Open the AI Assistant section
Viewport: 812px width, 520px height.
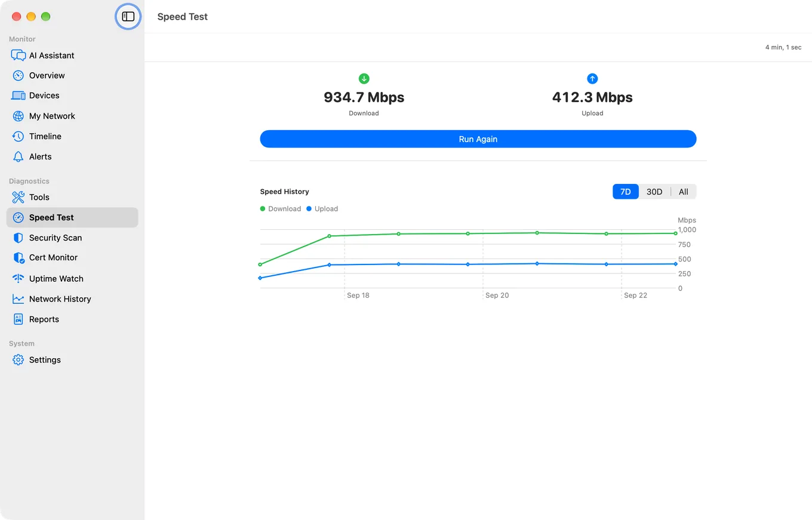coord(72,56)
